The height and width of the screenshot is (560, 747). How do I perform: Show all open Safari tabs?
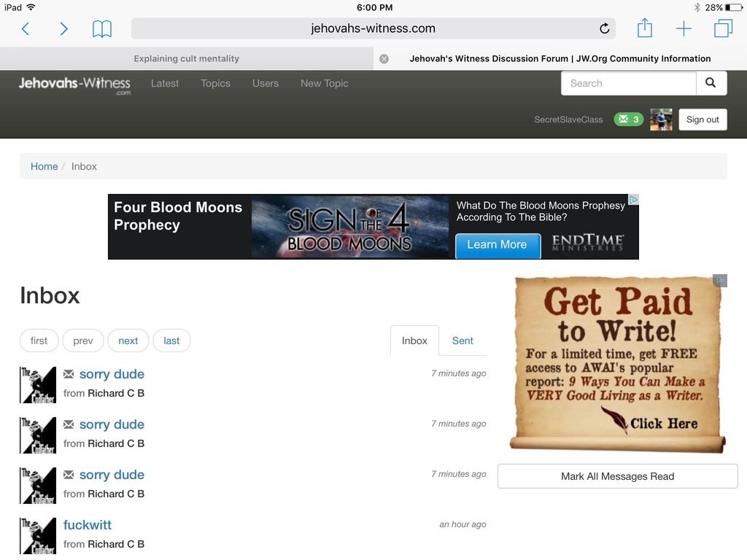pyautogui.click(x=723, y=28)
